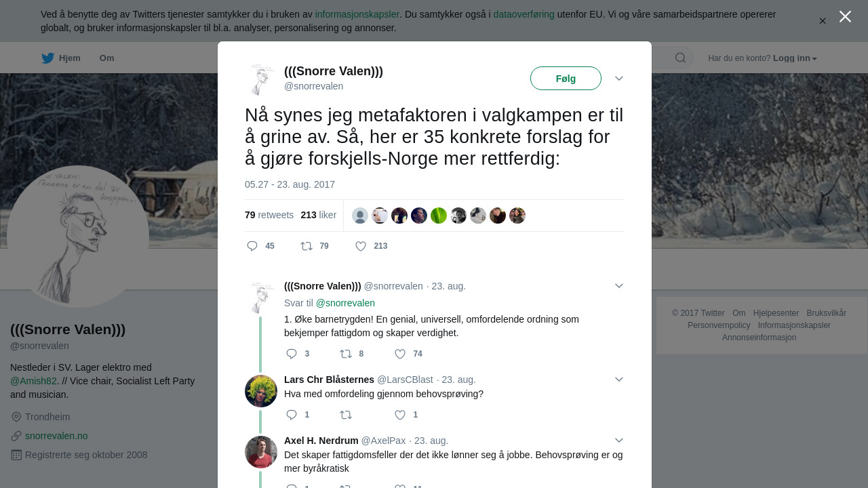Image resolution: width=868 pixels, height=488 pixels.
Task: Open the Om menu item
Action: click(106, 58)
